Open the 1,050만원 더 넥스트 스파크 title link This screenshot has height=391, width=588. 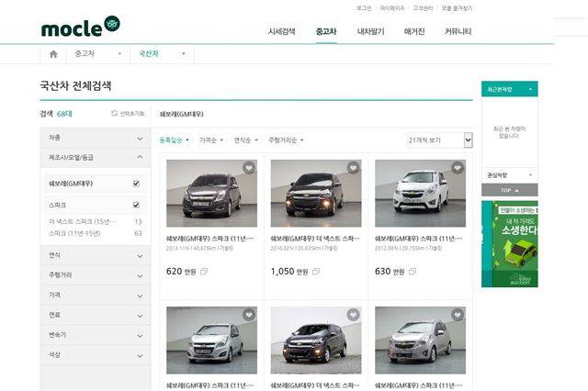tap(314, 239)
